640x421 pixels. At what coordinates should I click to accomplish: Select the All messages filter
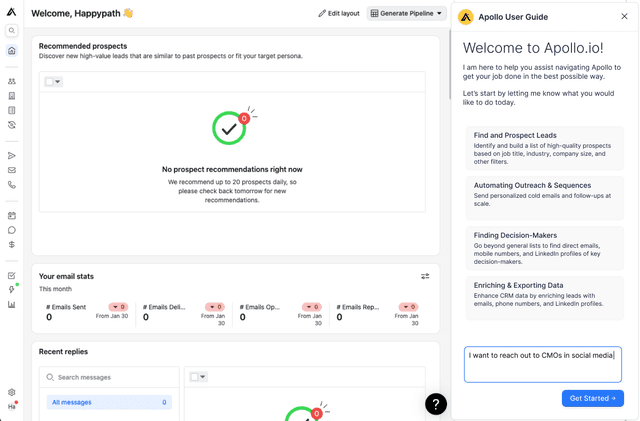point(109,402)
